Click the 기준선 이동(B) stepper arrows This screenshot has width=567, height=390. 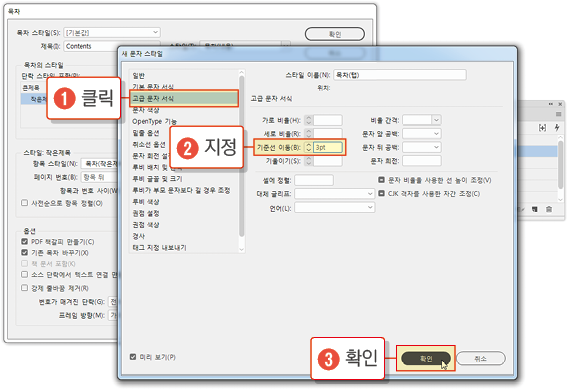coord(308,147)
